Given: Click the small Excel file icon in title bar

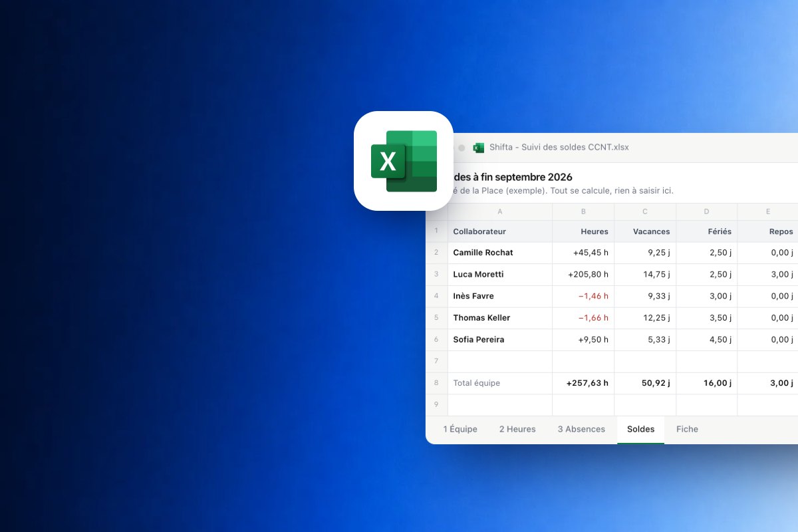Looking at the screenshot, I should 478,148.
